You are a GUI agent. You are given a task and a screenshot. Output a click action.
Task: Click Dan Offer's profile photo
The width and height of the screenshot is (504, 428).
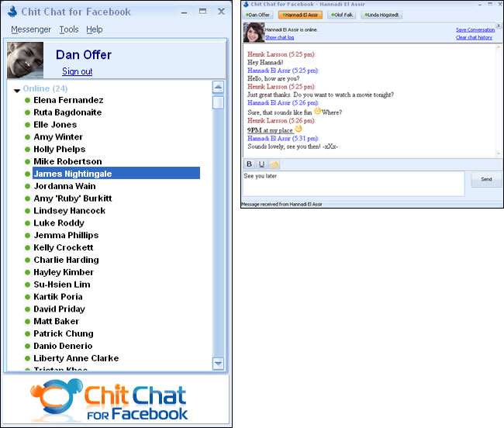pos(26,60)
